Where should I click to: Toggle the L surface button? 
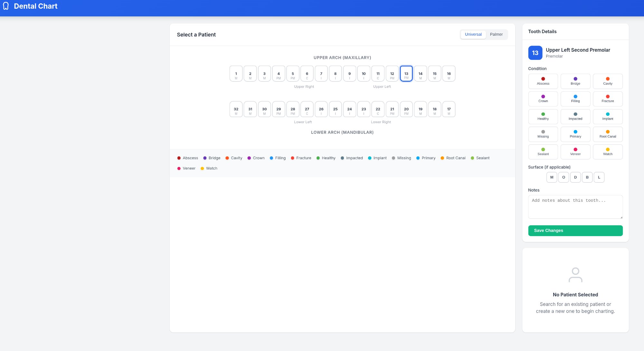coord(599,177)
